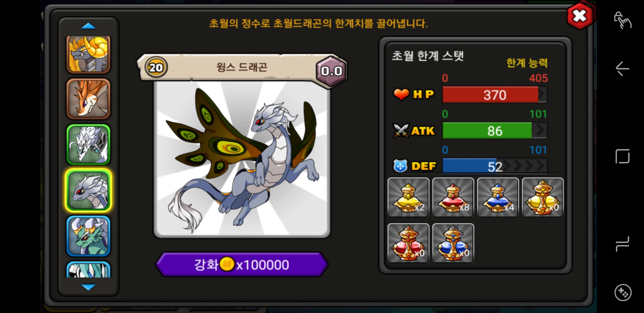The width and height of the screenshot is (644, 313).
Task: Select the blue essence potion x4
Action: [x=498, y=197]
